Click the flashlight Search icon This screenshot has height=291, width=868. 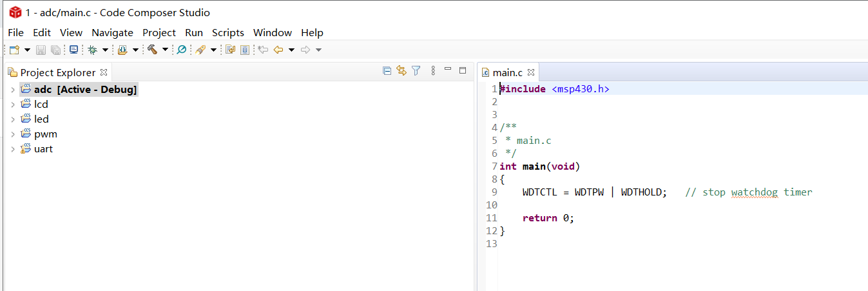(x=200, y=50)
